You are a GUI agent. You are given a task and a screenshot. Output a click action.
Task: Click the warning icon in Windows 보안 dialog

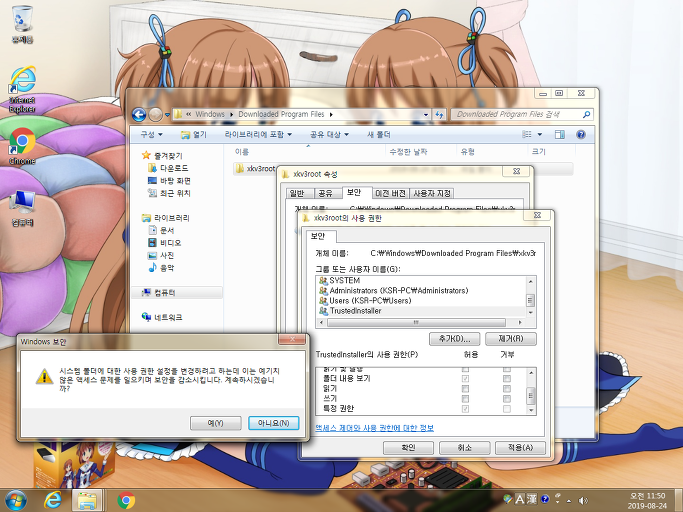tap(44, 376)
